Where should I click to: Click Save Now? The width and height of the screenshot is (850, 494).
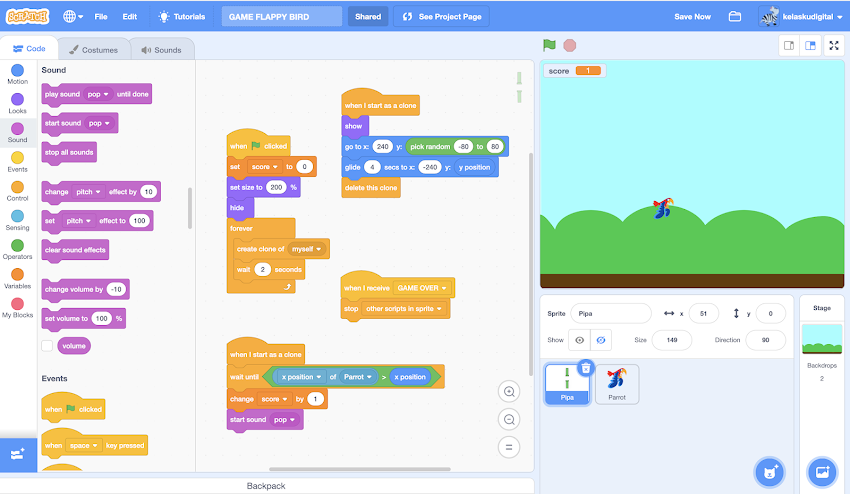coord(692,16)
